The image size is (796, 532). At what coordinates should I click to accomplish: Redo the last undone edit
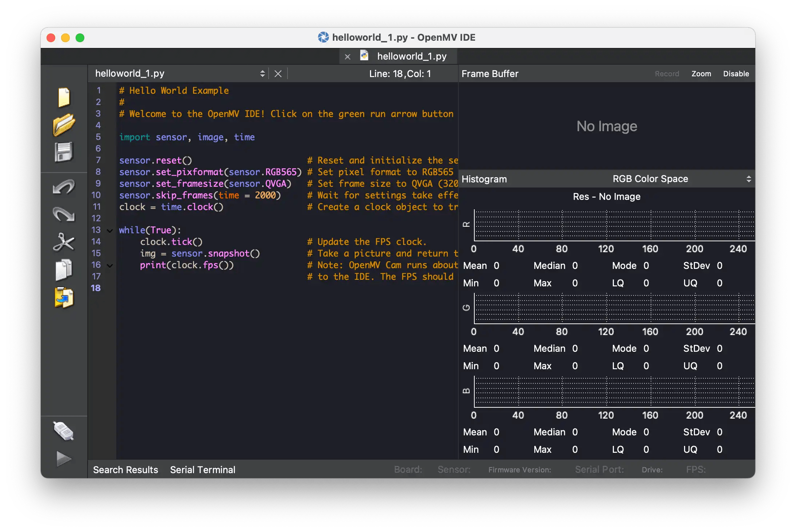click(64, 214)
